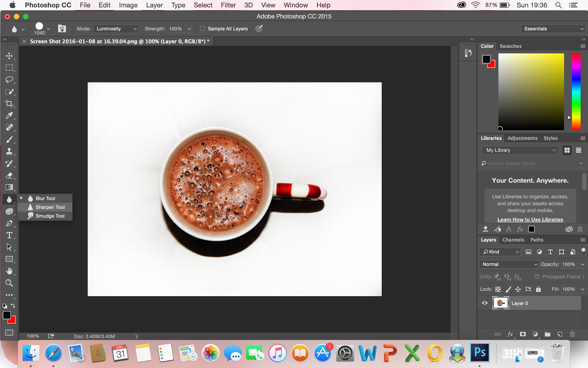Open the Mode dropdown set to Luminosity

tap(116, 29)
